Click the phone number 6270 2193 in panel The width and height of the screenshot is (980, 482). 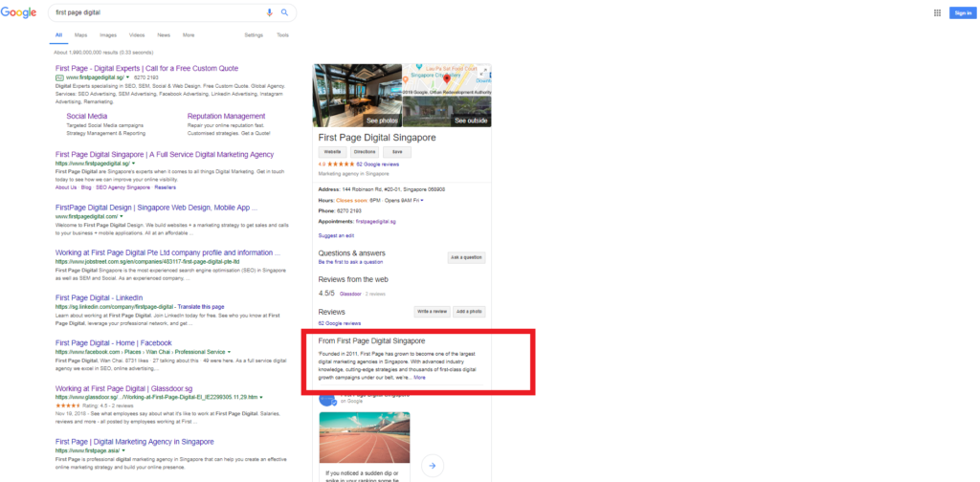pyautogui.click(x=347, y=211)
